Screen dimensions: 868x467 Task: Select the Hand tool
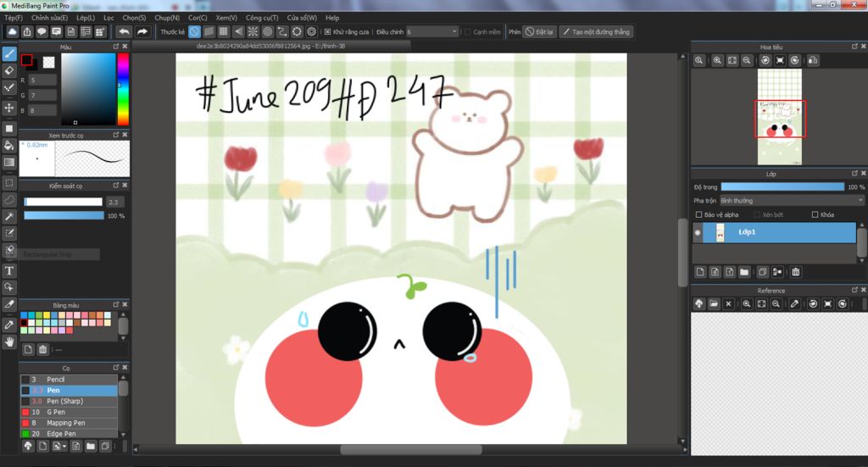(x=8, y=342)
